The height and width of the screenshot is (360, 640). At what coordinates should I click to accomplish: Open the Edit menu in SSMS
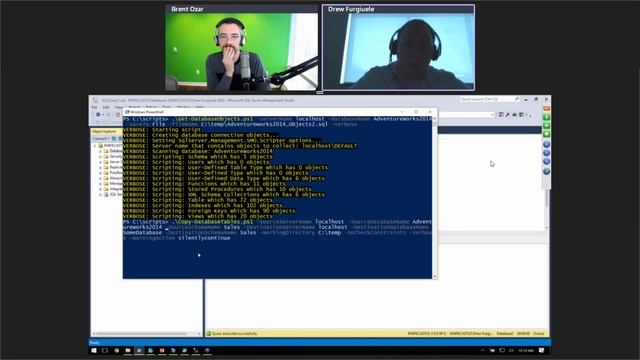(x=106, y=107)
